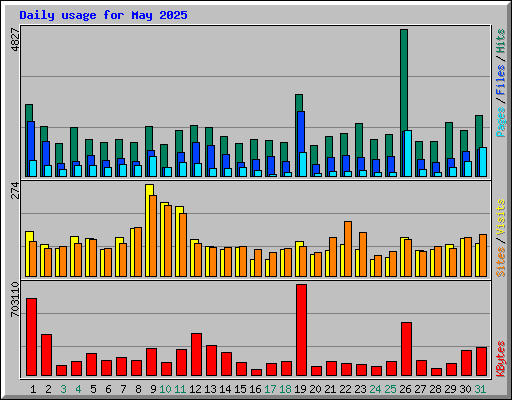This screenshot has width=512, height=400.
Task: Click day 3 weekend label
Action: (x=63, y=389)
